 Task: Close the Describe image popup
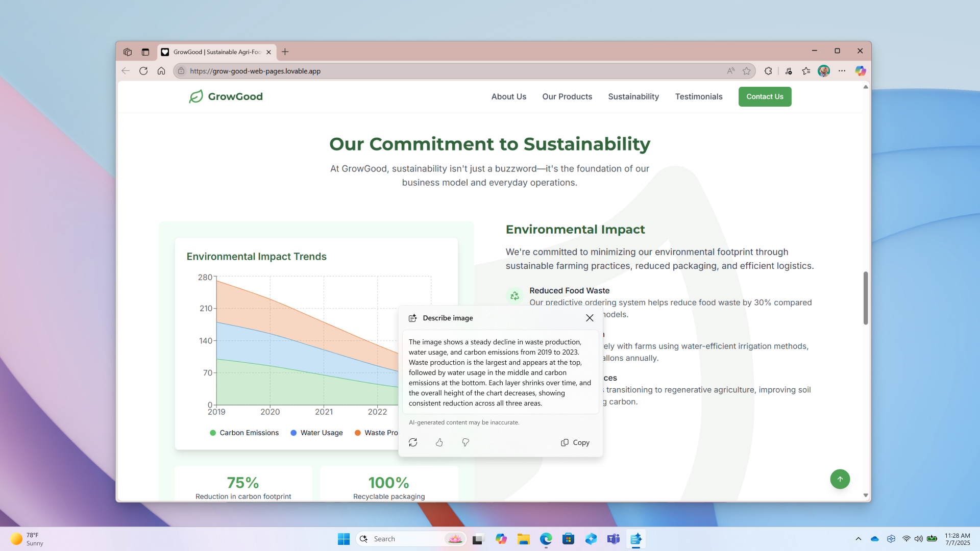590,318
